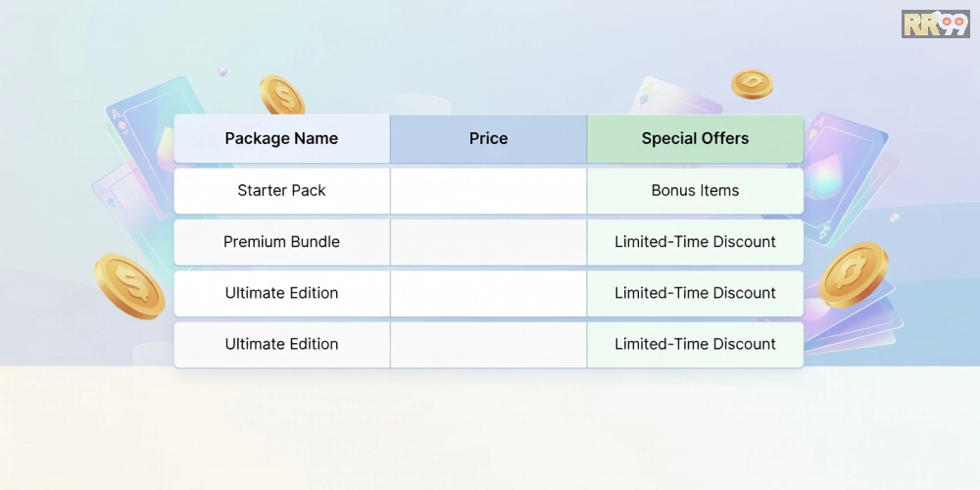
Task: Click the RR99 logo
Action: 935,24
